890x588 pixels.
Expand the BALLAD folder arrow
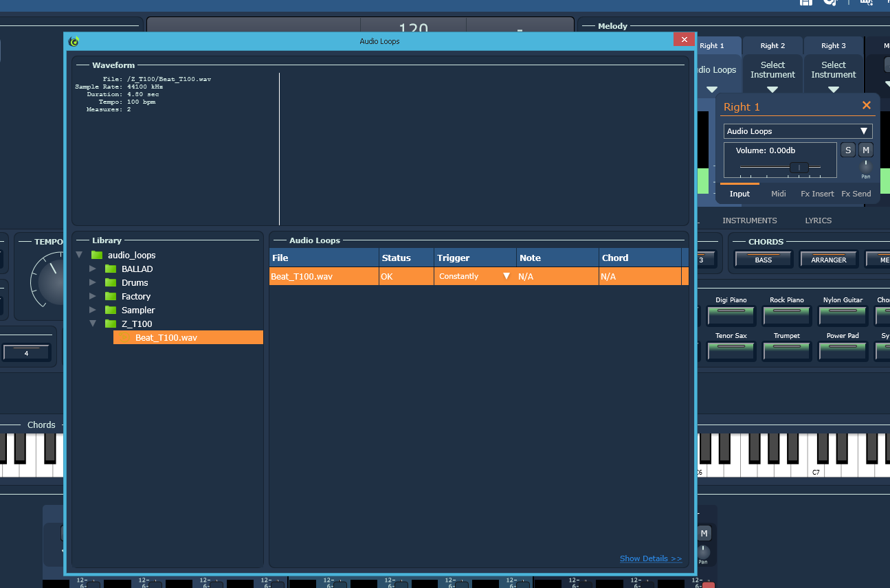93,269
